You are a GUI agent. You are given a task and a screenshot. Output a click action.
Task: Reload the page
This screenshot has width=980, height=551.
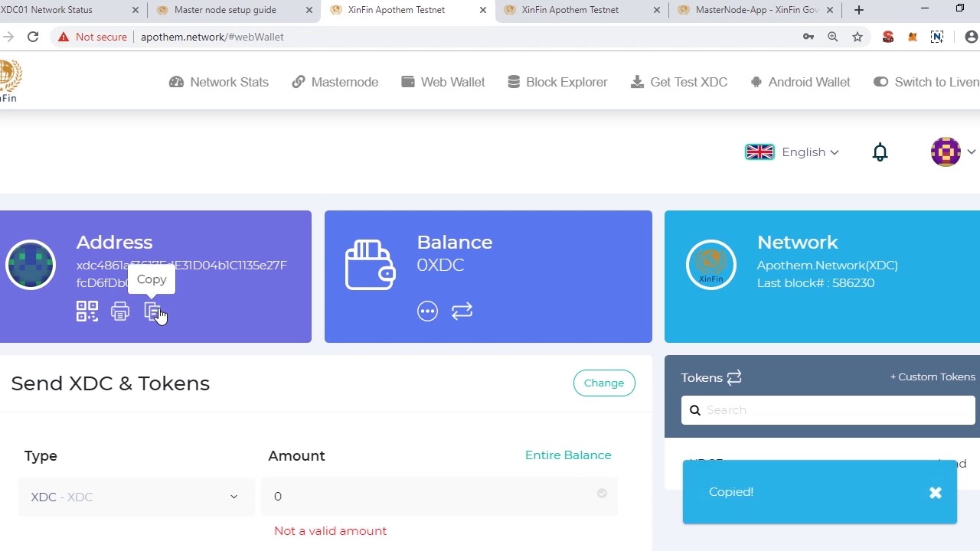[33, 37]
